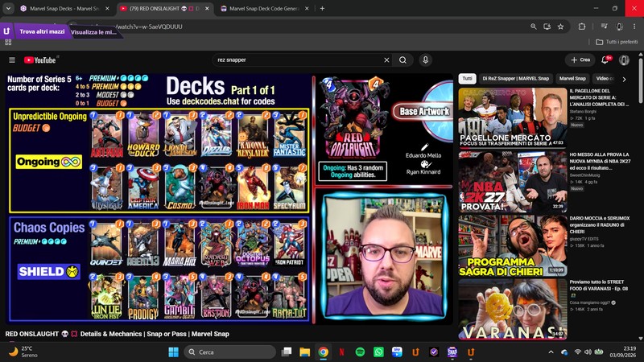The width and height of the screenshot is (644, 362).
Task: Open the apps grid in bookmarks bar
Action: [x=8, y=42]
